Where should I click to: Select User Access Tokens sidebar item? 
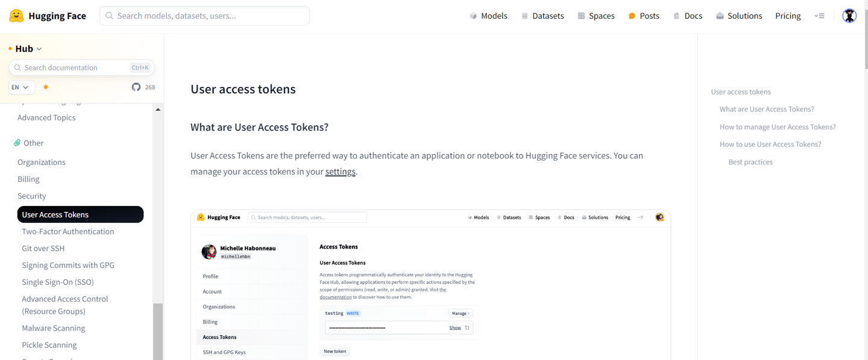[x=80, y=214]
